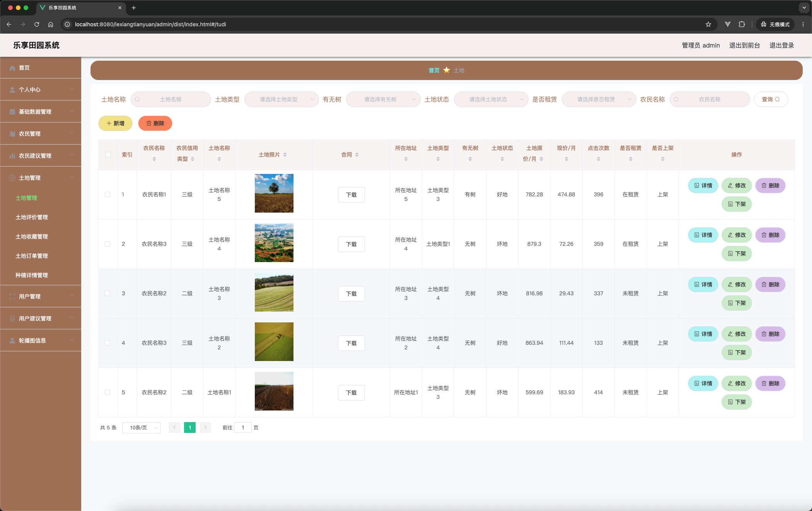Click 退出登录 link in header
812x511 pixels.
click(x=781, y=46)
